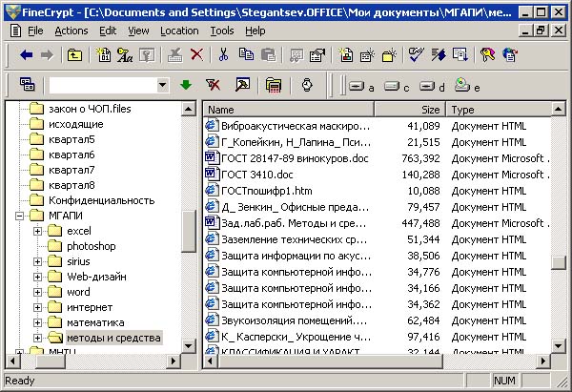Click the grayed keyhole icon

click(147, 55)
